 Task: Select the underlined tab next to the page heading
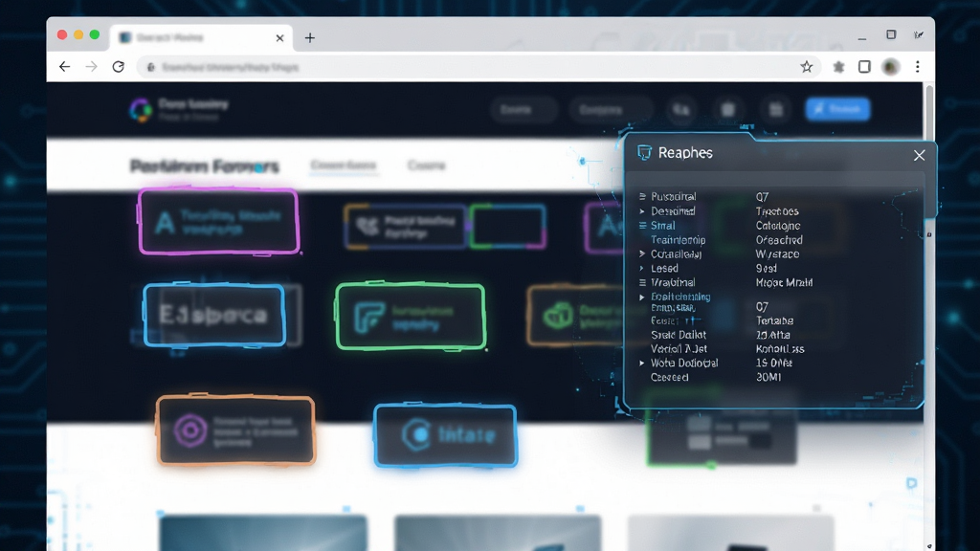click(344, 165)
